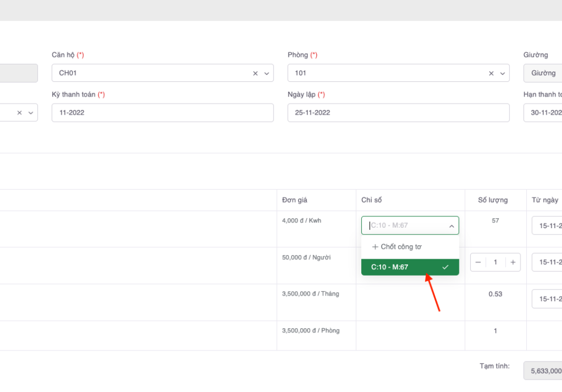Open Từ ngày date in 3,500,000 đ / Tháng row
Image resolution: width=562 pixels, height=392 pixels.
click(547, 299)
